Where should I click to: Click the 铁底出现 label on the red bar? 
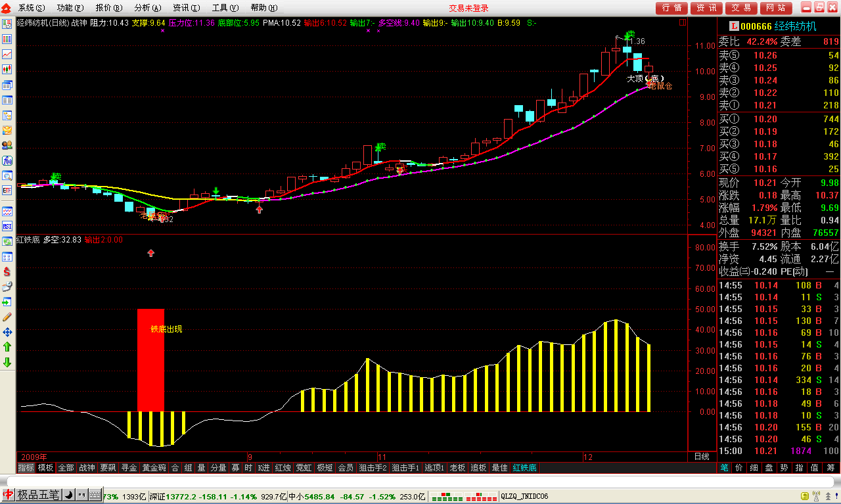tap(166, 329)
